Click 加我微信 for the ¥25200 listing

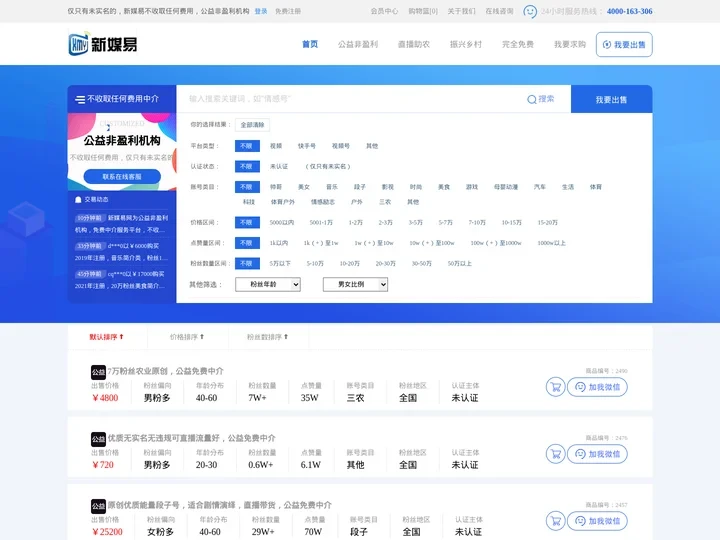pos(597,521)
